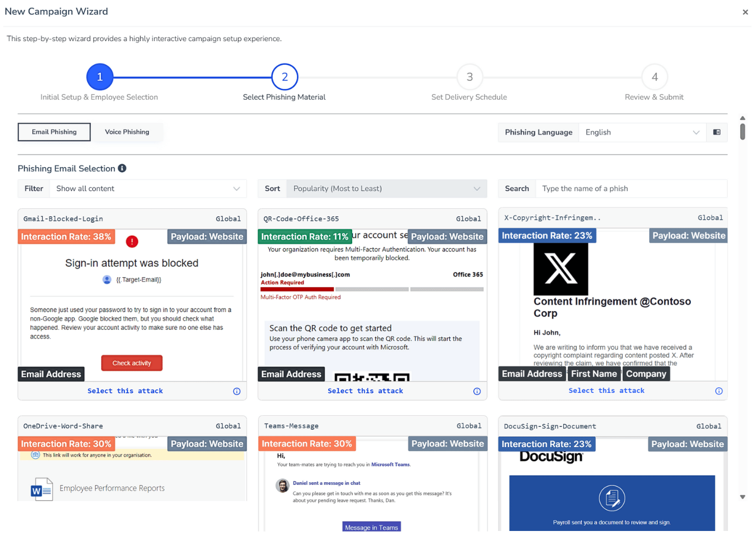The image size is (756, 537).
Task: Toggle the layout view icon beside language
Action: point(717,132)
